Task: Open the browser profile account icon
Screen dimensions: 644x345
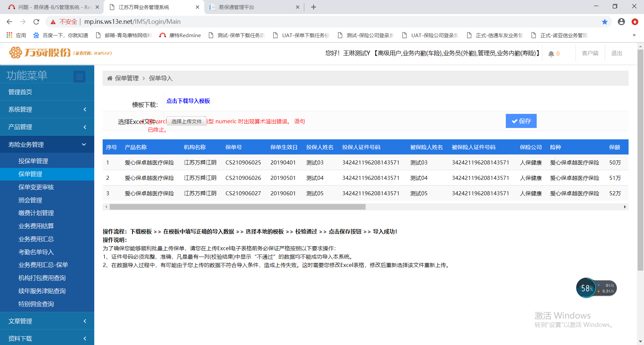Action: click(621, 22)
